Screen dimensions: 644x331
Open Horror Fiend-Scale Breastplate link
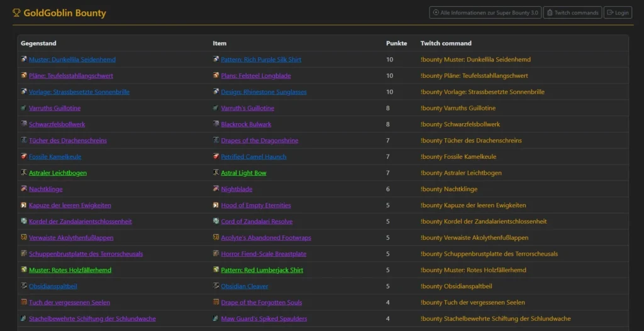(264, 254)
